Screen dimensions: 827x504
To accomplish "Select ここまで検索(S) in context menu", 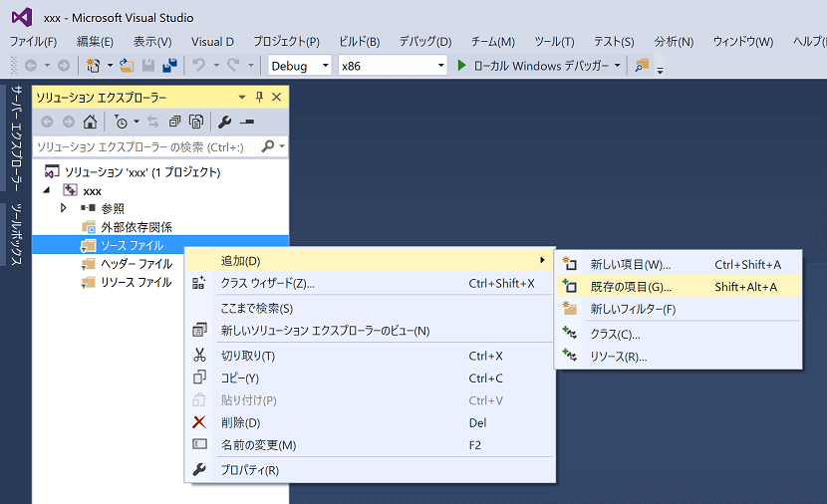I will click(370, 309).
